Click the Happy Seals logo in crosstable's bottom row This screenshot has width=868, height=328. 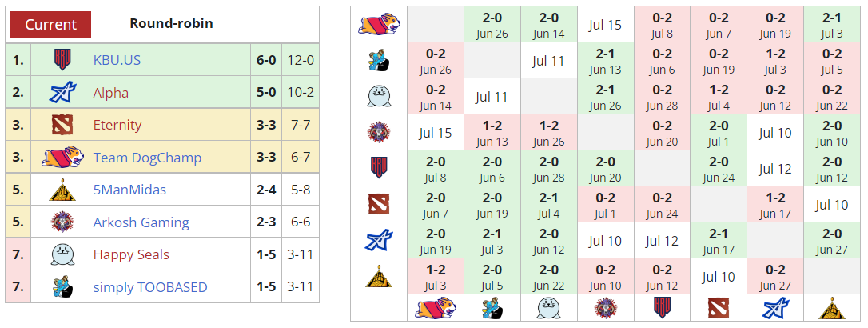(x=548, y=306)
